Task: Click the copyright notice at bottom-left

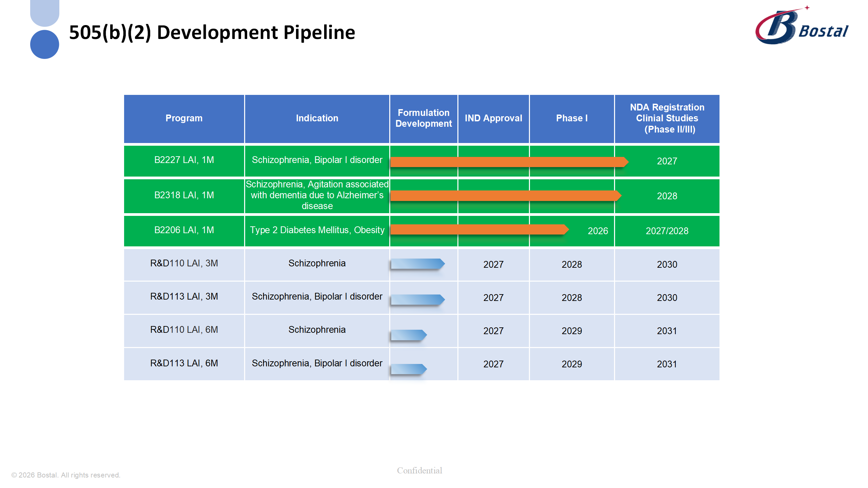Action: click(x=66, y=475)
